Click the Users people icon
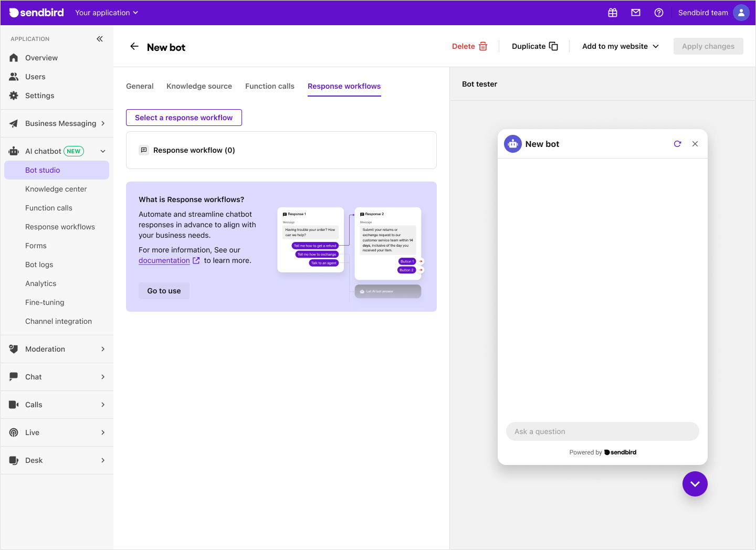The height and width of the screenshot is (550, 756). tap(14, 77)
